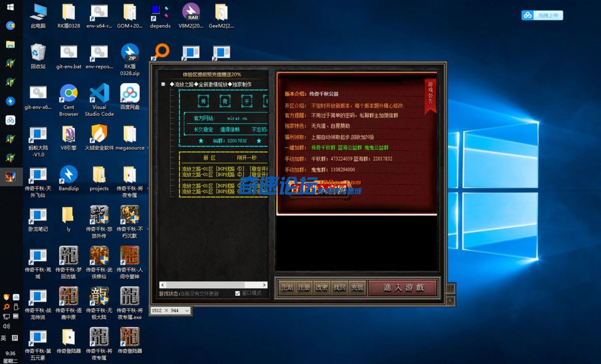This screenshot has width=601, height=364.
Task: Launch Cent Browser from the desktop
Action: click(x=68, y=100)
